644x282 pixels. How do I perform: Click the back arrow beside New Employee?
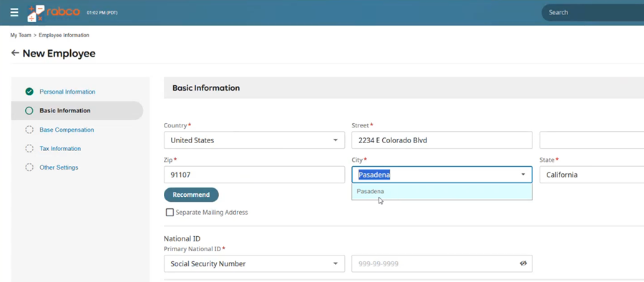point(15,53)
